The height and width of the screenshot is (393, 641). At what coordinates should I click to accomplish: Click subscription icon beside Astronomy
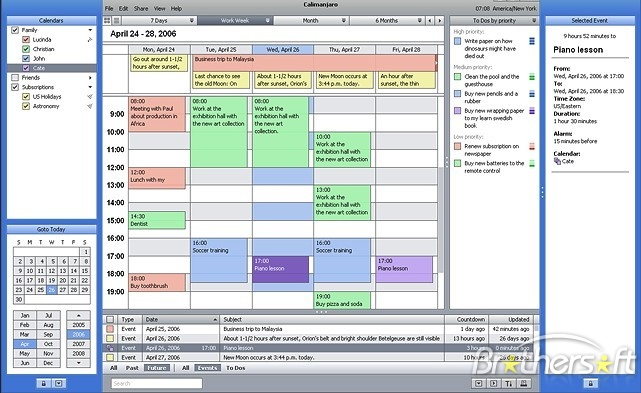click(90, 106)
